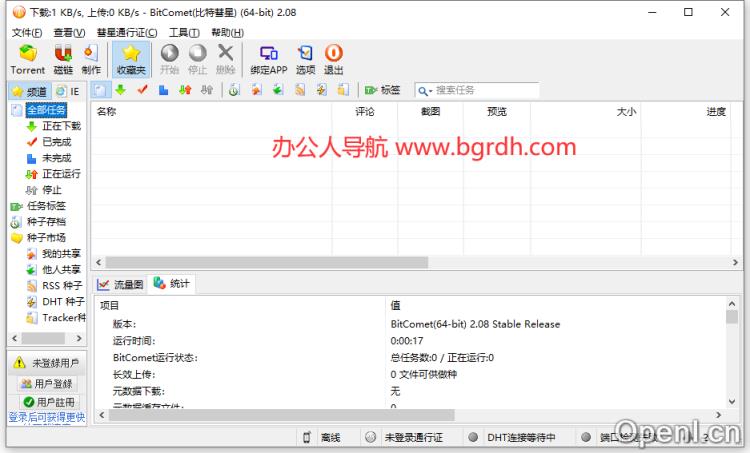The width and height of the screenshot is (750, 453).
Task: Click the 登录后可获得更快 link
Action: [x=47, y=417]
